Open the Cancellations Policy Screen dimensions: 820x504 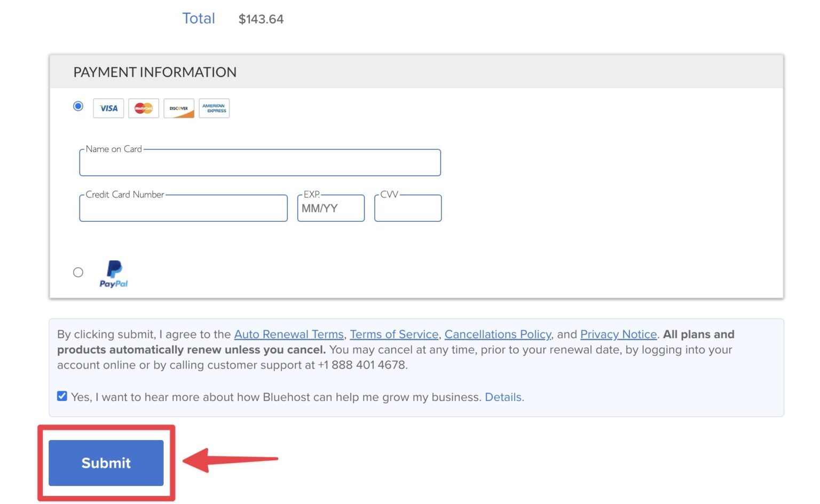498,334
